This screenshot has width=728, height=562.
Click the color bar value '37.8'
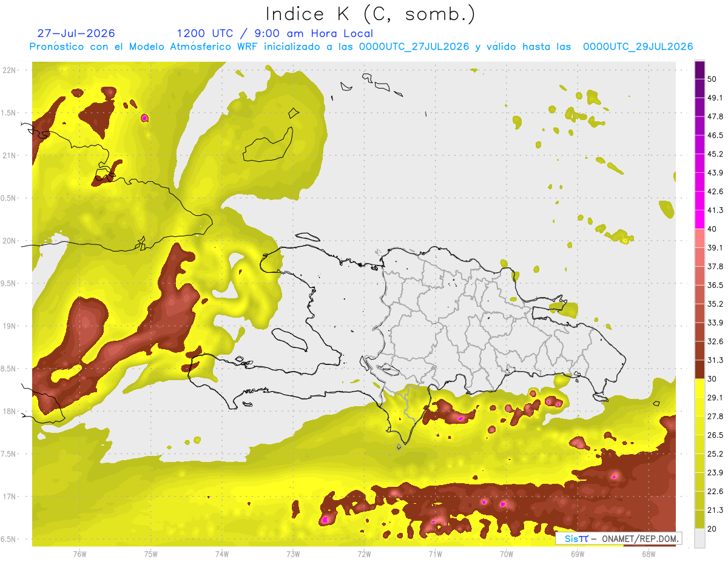click(x=715, y=267)
